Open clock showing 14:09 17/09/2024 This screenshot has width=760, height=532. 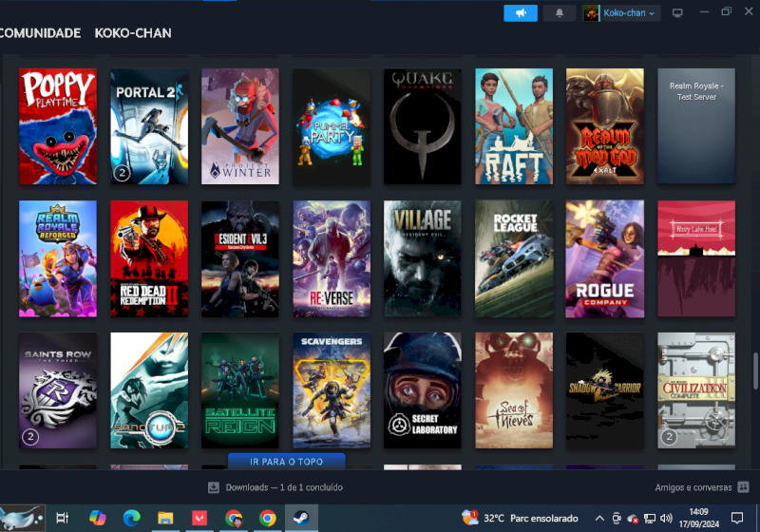(699, 518)
